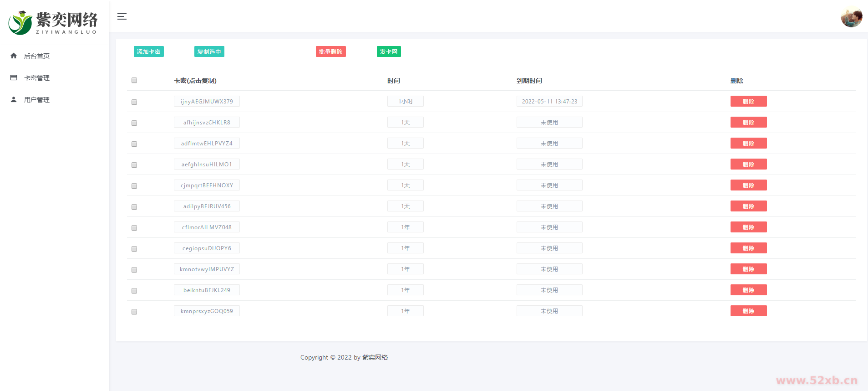Viewport: 868px width, 391px height.
Task: Copy card key ijnyAEGJMUWX379
Action: [207, 101]
